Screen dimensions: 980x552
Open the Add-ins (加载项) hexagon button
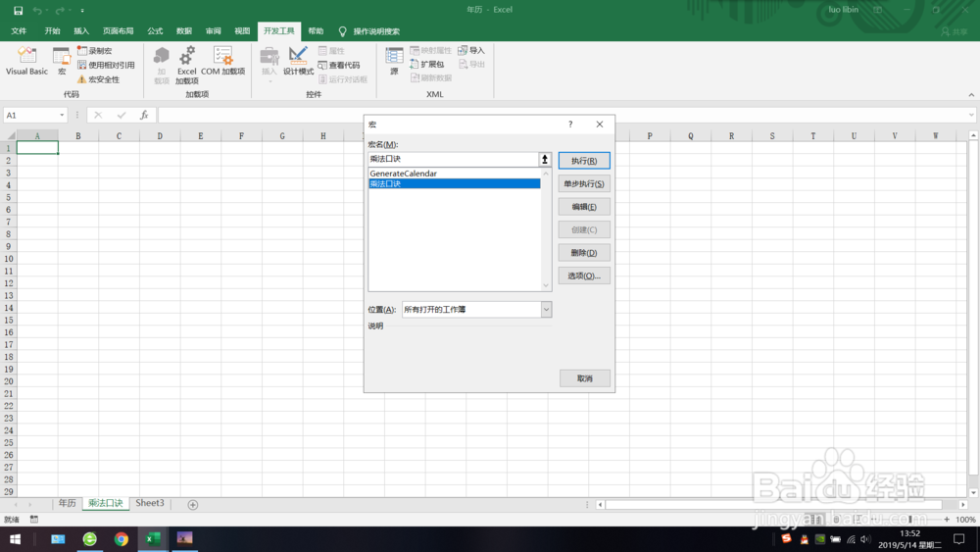162,65
